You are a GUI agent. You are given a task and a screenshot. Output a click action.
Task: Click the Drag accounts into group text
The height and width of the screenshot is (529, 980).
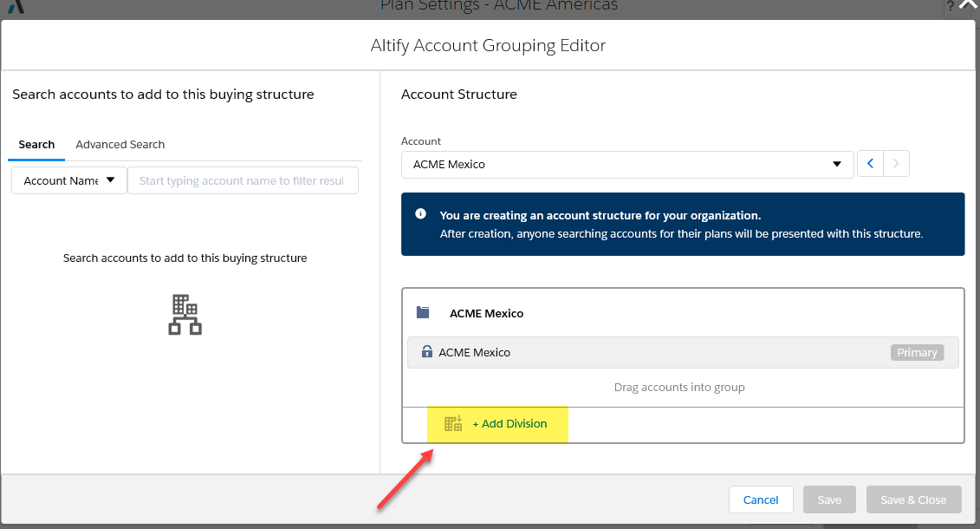coord(679,387)
